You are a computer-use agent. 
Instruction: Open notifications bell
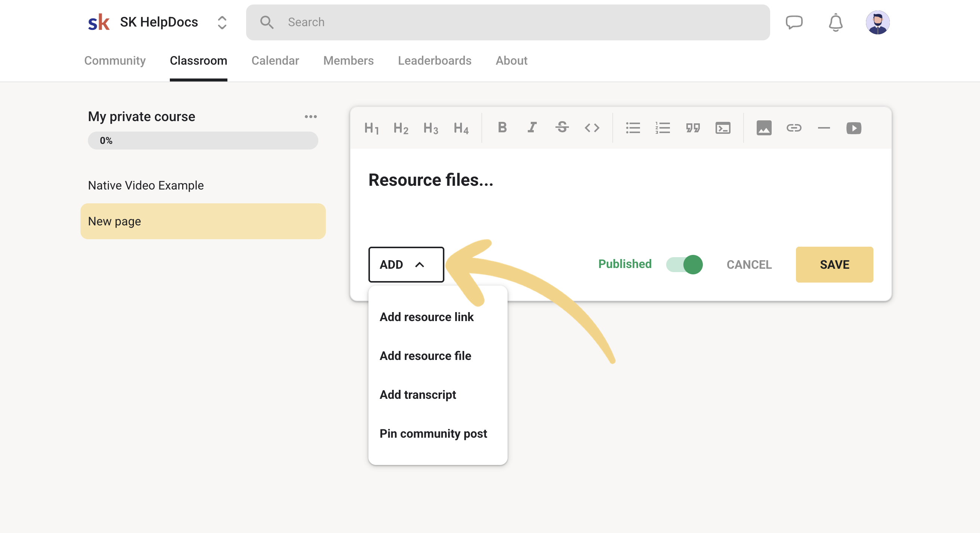point(836,22)
